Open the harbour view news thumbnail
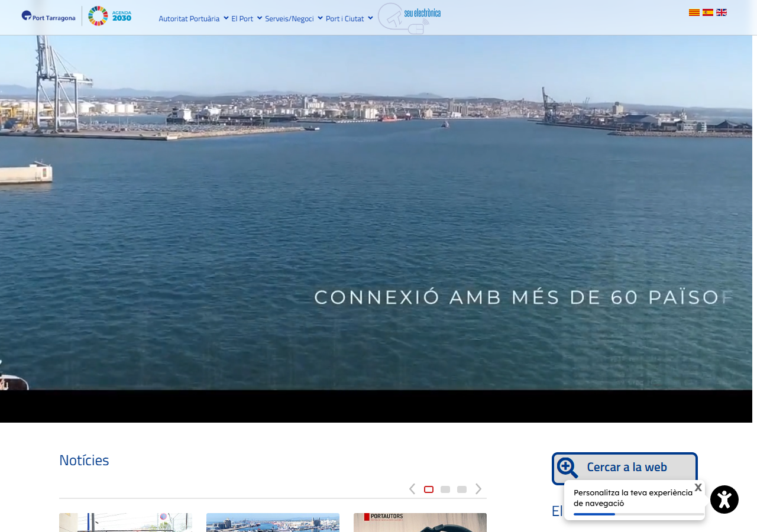Image resolution: width=757 pixels, height=532 pixels. click(273, 523)
